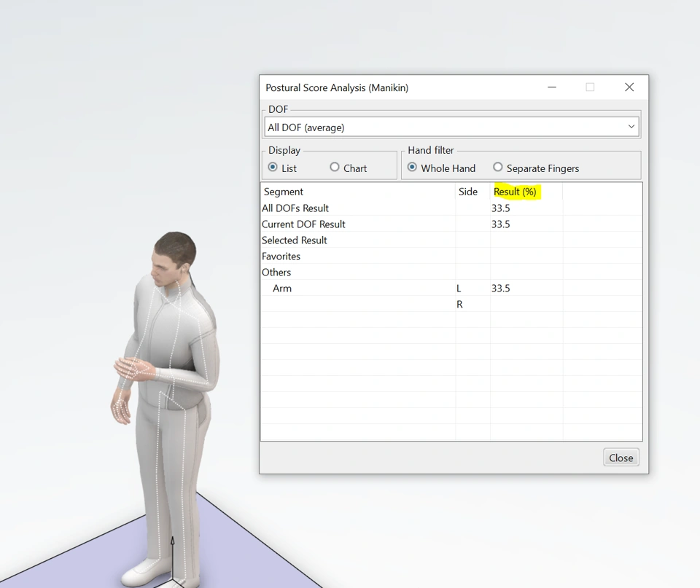Click the Favorites group row
This screenshot has width=700, height=588.
coord(281,256)
